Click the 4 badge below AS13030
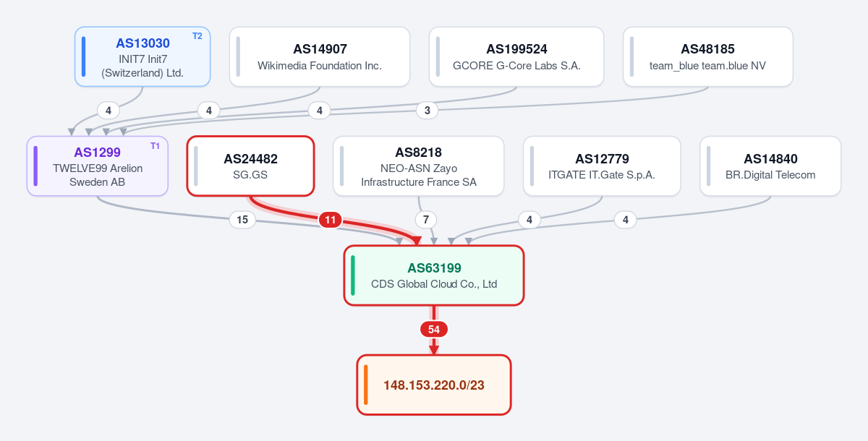The width and height of the screenshot is (868, 441). tap(109, 111)
